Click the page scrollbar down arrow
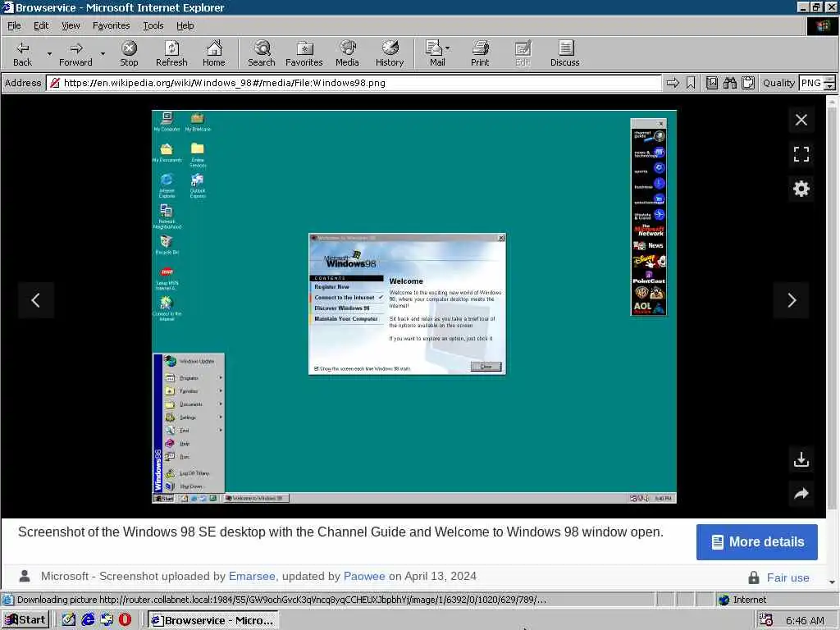 point(832,582)
